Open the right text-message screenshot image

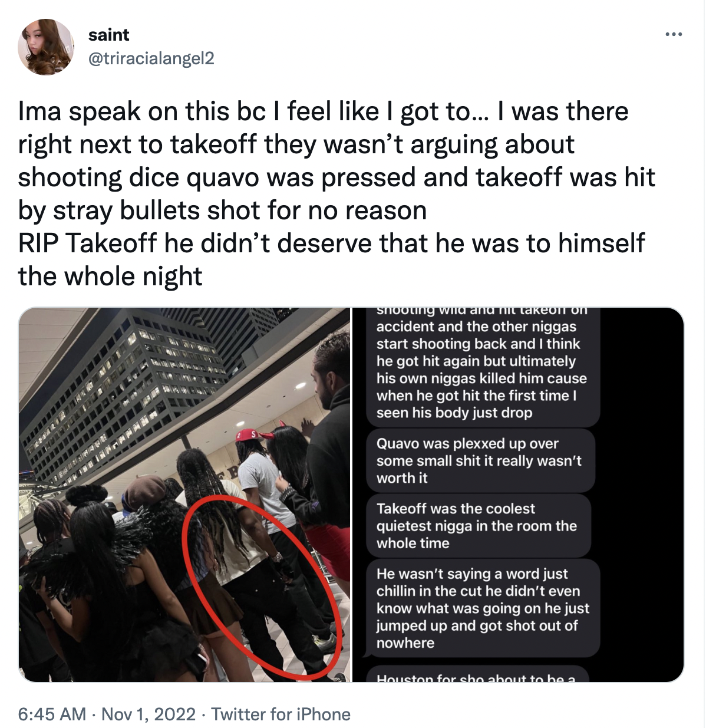518,495
